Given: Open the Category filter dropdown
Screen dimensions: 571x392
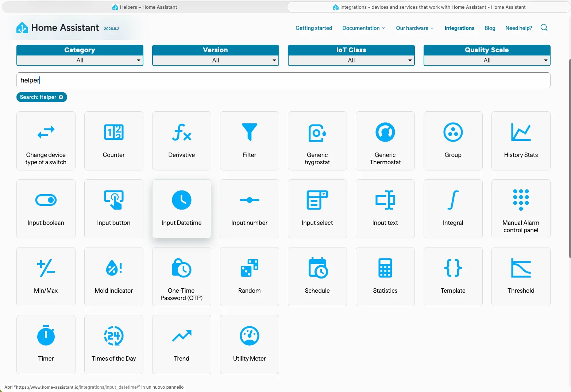Looking at the screenshot, I should pyautogui.click(x=80, y=60).
